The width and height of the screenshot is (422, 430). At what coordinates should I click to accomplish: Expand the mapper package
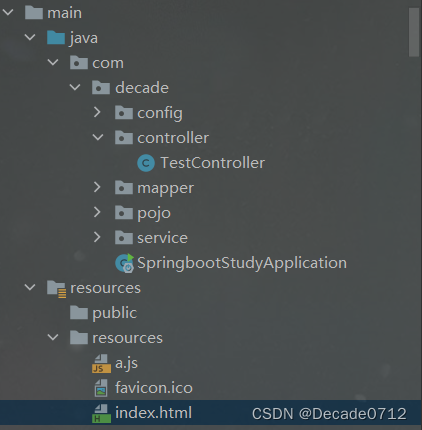(x=97, y=187)
